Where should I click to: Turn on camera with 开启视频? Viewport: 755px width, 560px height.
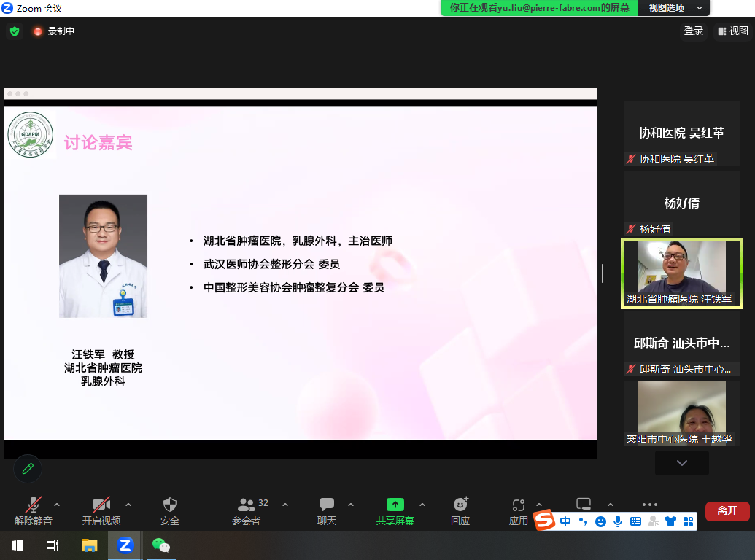[101, 510]
